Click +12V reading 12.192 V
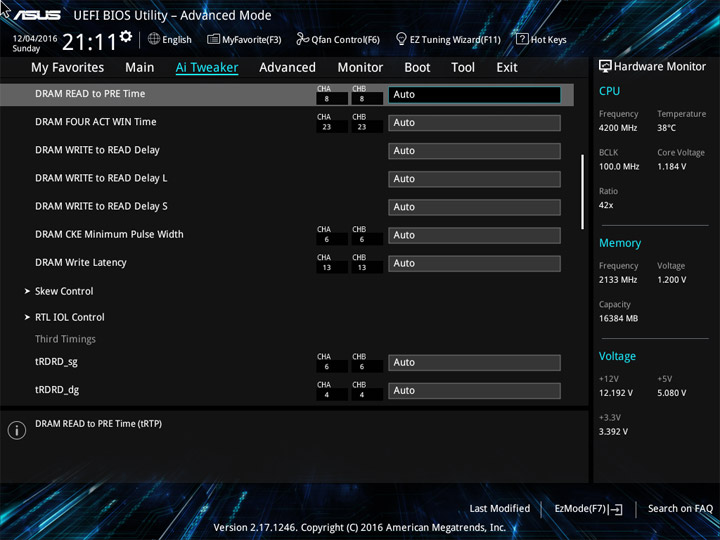The width and height of the screenshot is (720, 540). 615,393
